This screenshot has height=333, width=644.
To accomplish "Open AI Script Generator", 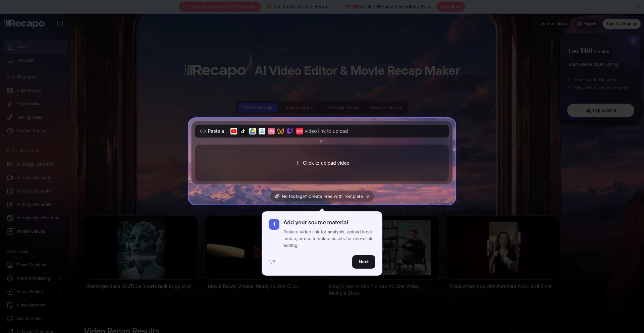I will [35, 205].
